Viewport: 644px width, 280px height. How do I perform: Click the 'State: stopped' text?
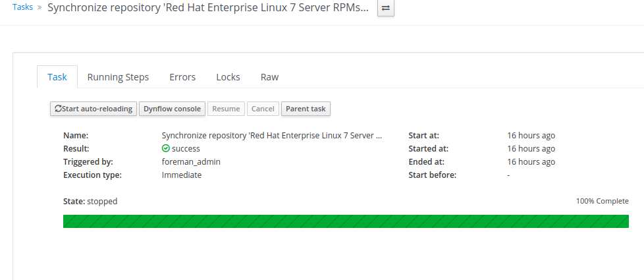pos(90,202)
